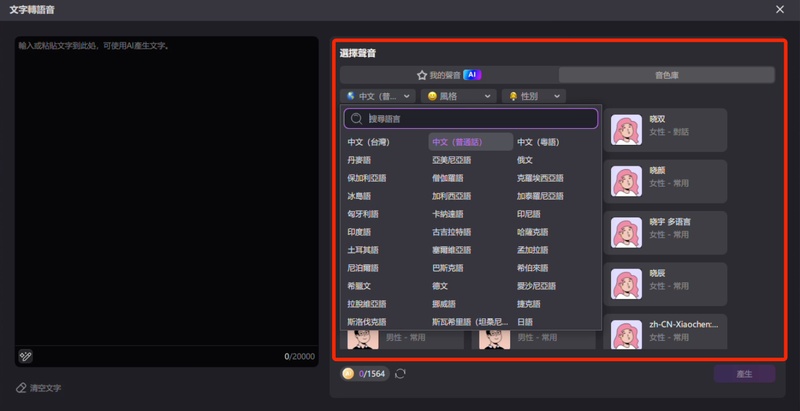Click the magnifier icon in language search
The width and height of the screenshot is (800, 411).
click(356, 119)
